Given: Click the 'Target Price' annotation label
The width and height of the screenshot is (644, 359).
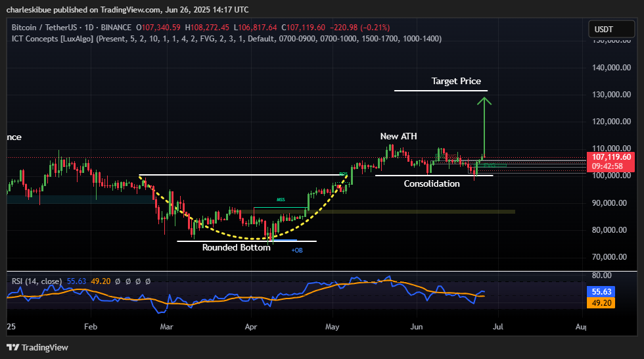Looking at the screenshot, I should (456, 81).
